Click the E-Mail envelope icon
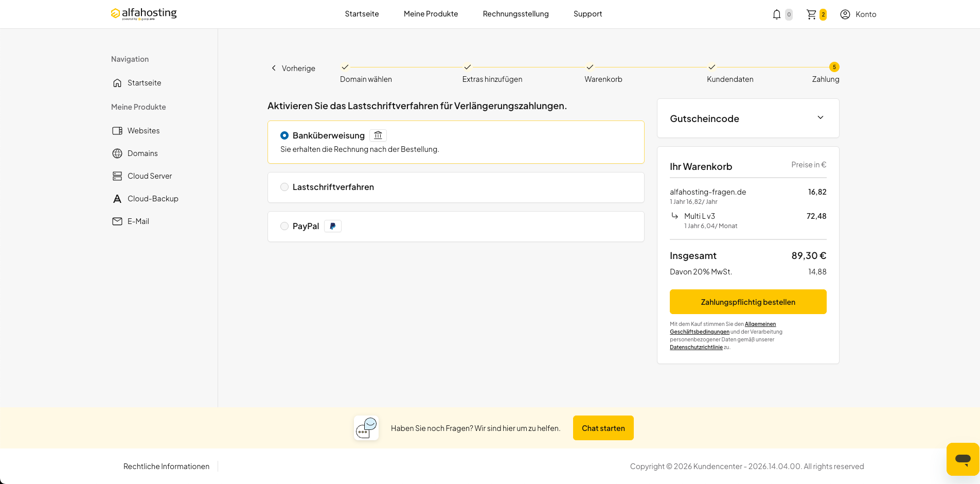This screenshot has width=980, height=484. coord(117,221)
